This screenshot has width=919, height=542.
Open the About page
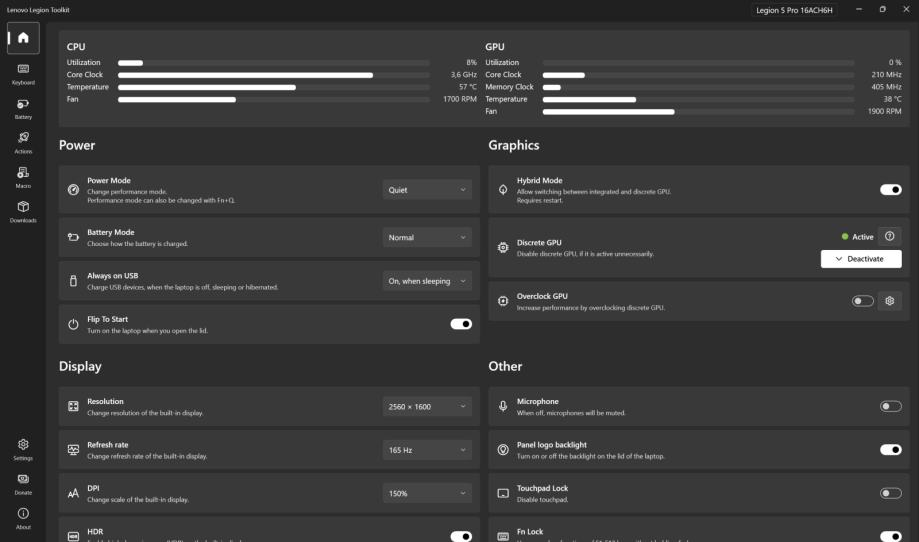[23, 519]
